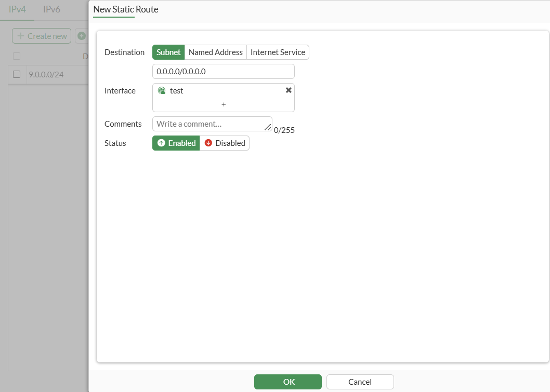
Task: Select Internet Service as destination type
Action: (278, 52)
